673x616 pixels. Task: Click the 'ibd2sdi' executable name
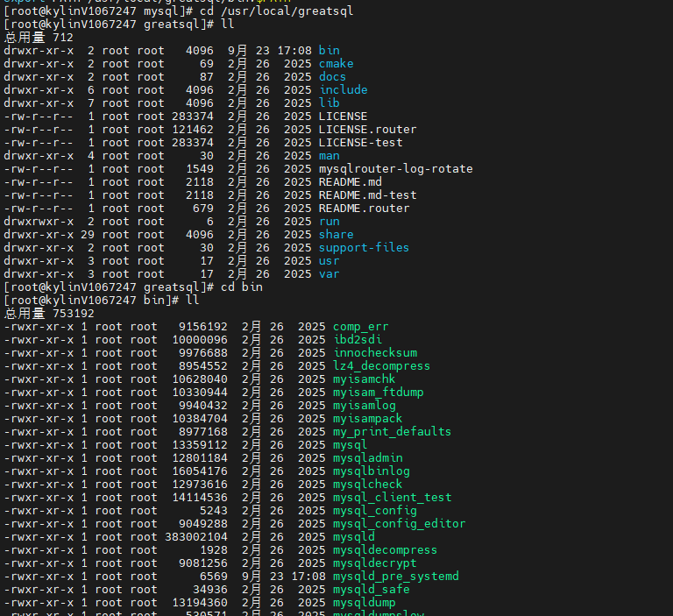[358, 340]
